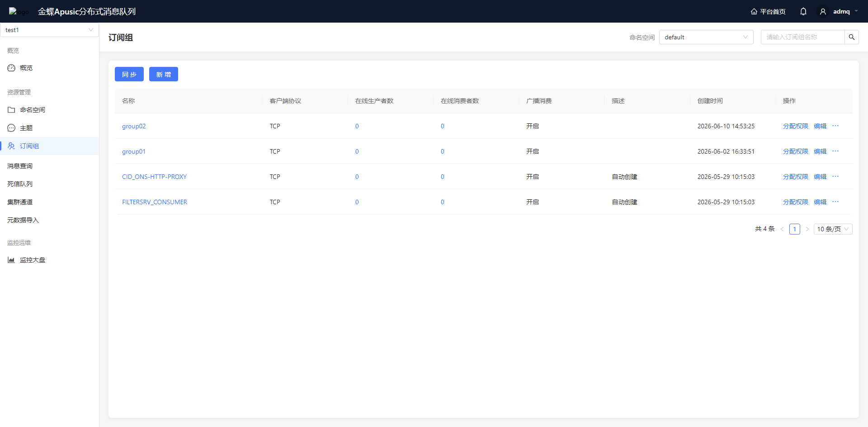The width and height of the screenshot is (868, 427).
Task: Click the 同步 button
Action: 129,74
